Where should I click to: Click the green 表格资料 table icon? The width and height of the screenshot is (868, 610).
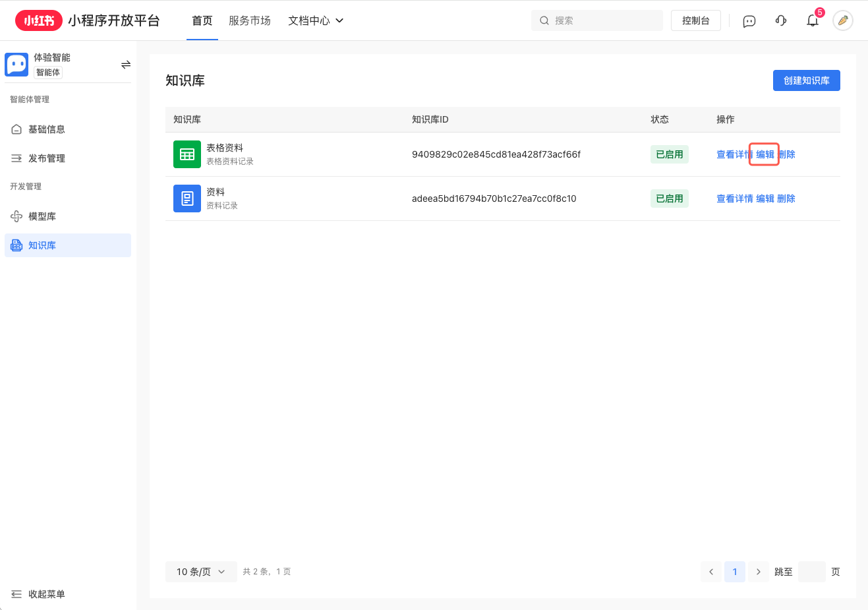pyautogui.click(x=187, y=154)
